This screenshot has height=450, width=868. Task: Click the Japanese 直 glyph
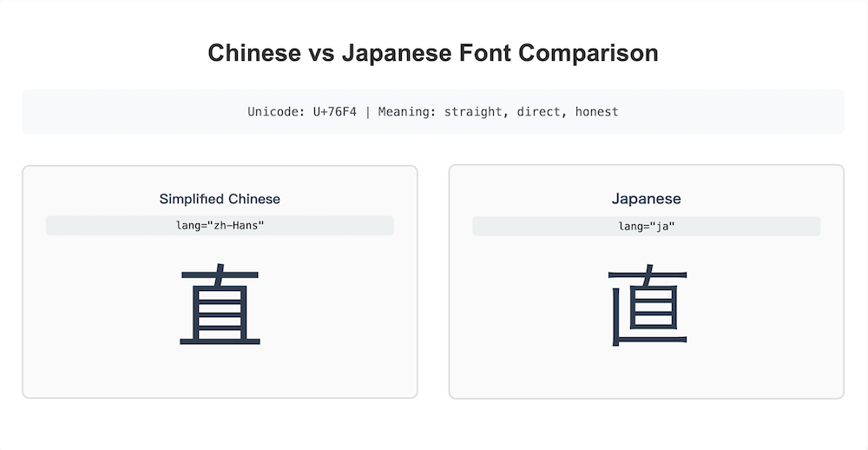pos(647,306)
